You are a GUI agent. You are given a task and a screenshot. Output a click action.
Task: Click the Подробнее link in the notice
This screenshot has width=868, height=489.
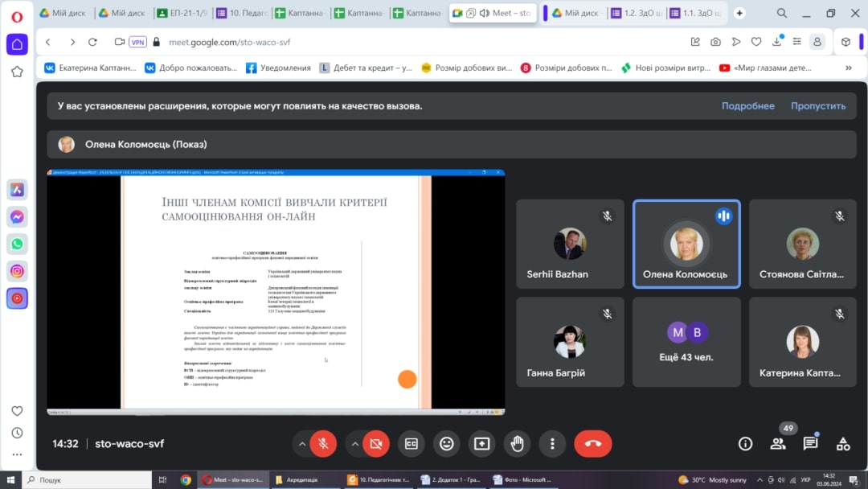click(748, 106)
